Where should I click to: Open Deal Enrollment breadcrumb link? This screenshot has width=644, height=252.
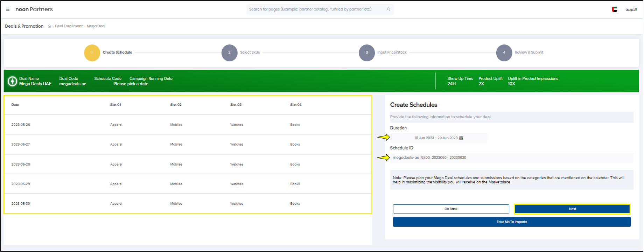[x=69, y=26]
